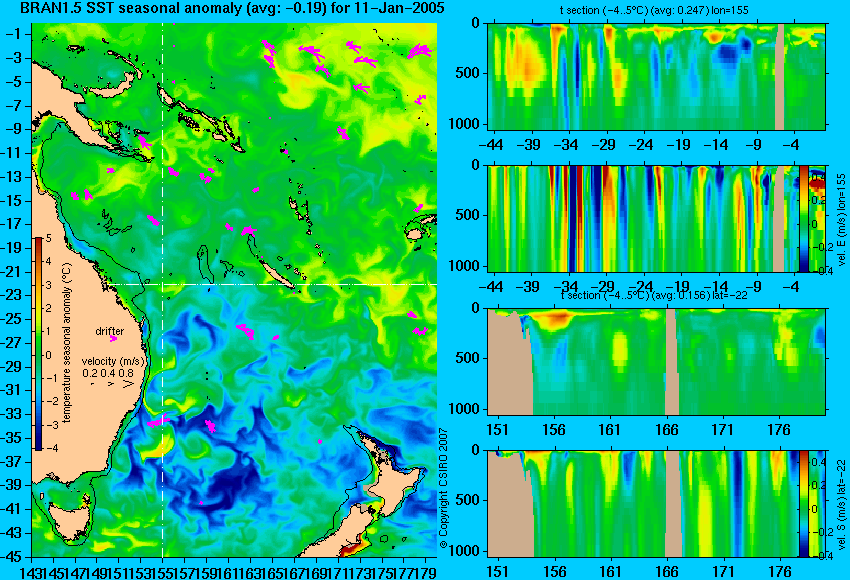The width and height of the screenshot is (850, 580).
Task: Click the BRAN1.5 SST seasonal anomaly title
Action: point(232,8)
